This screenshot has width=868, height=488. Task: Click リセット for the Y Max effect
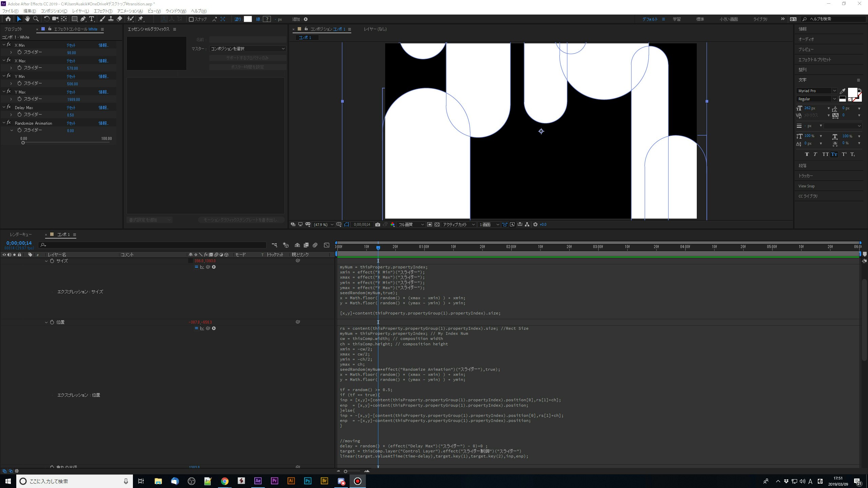coord(71,92)
